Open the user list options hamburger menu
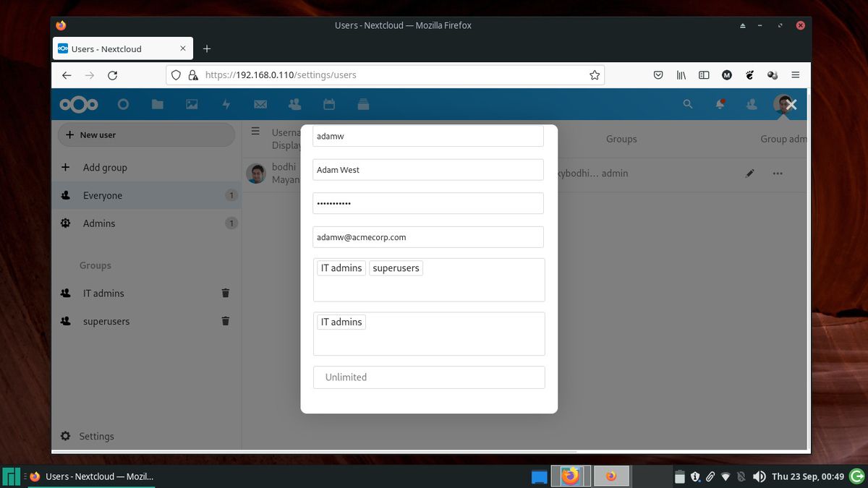Image resolution: width=868 pixels, height=488 pixels. coord(255,131)
